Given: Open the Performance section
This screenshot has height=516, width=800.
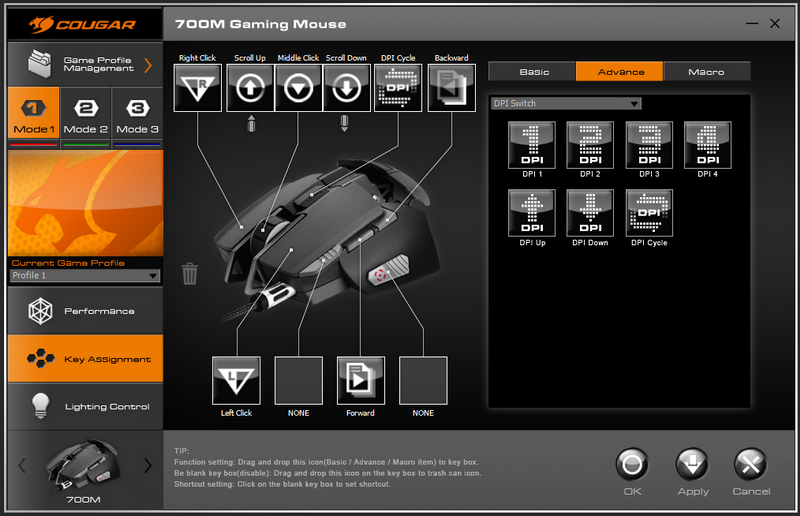Looking at the screenshot, I should click(86, 310).
